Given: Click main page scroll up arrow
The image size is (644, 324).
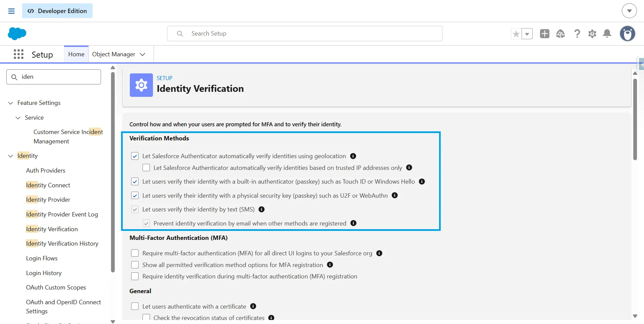Looking at the screenshot, I should tap(635, 73).
